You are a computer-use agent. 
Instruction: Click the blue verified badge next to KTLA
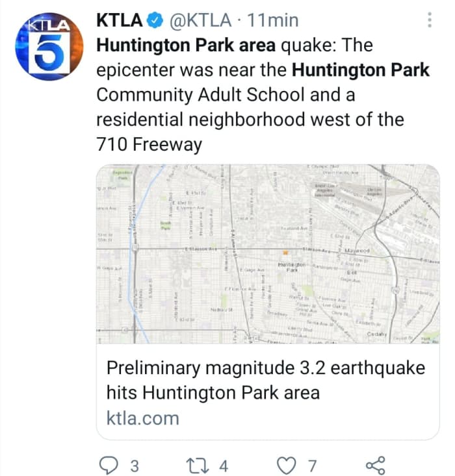155,21
